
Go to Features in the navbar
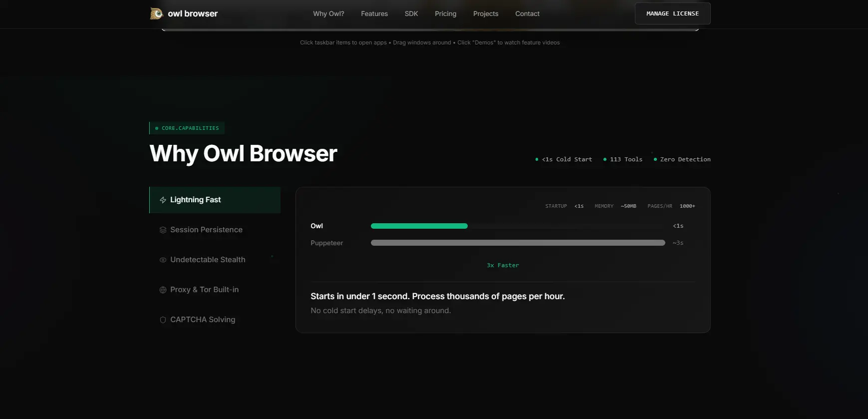coord(374,13)
